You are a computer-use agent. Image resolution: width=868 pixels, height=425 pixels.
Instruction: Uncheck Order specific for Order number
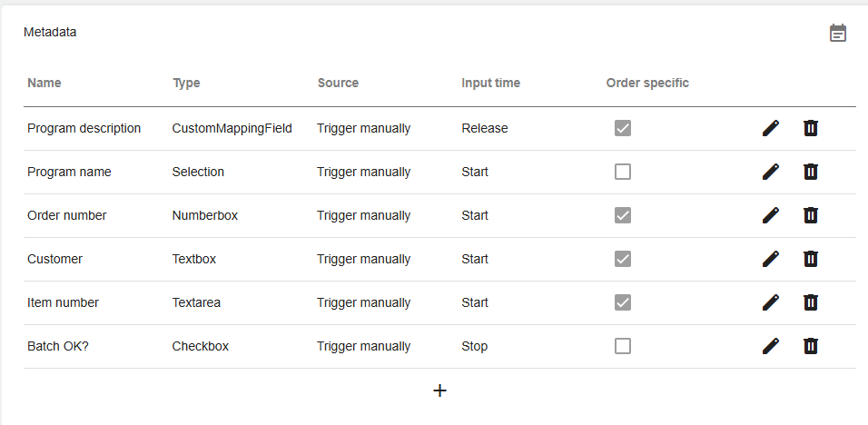click(623, 215)
